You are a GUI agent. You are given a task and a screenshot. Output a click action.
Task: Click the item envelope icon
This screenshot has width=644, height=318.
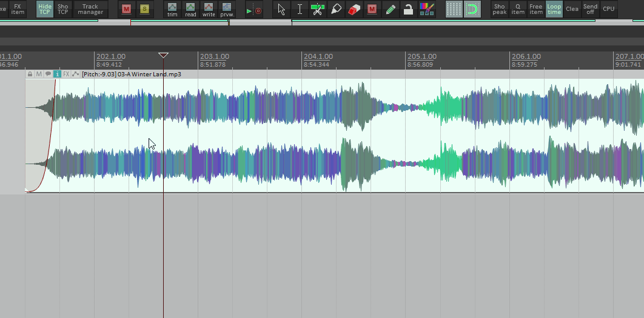point(75,75)
